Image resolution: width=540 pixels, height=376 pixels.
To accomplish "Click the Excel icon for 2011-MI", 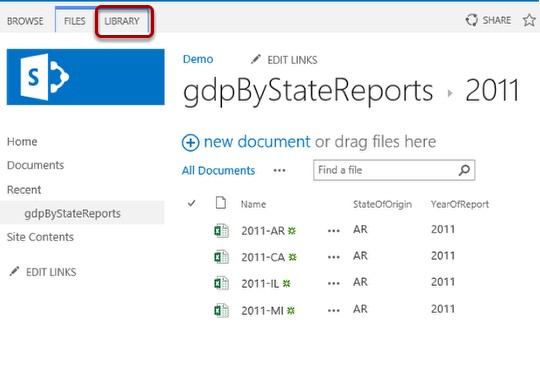I will pyautogui.click(x=221, y=310).
